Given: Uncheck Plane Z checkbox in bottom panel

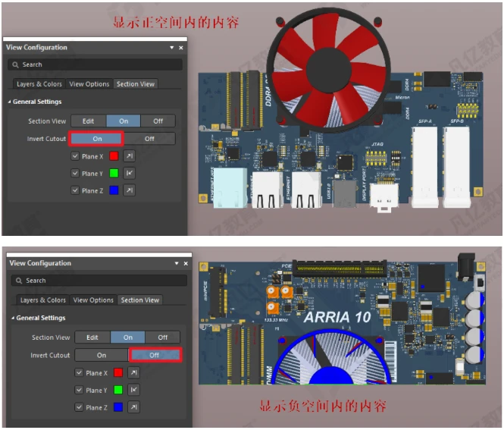Looking at the screenshot, I should tap(79, 407).
